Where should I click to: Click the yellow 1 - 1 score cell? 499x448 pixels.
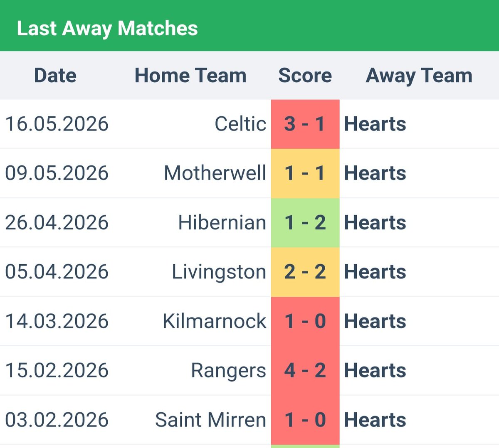[x=305, y=173]
